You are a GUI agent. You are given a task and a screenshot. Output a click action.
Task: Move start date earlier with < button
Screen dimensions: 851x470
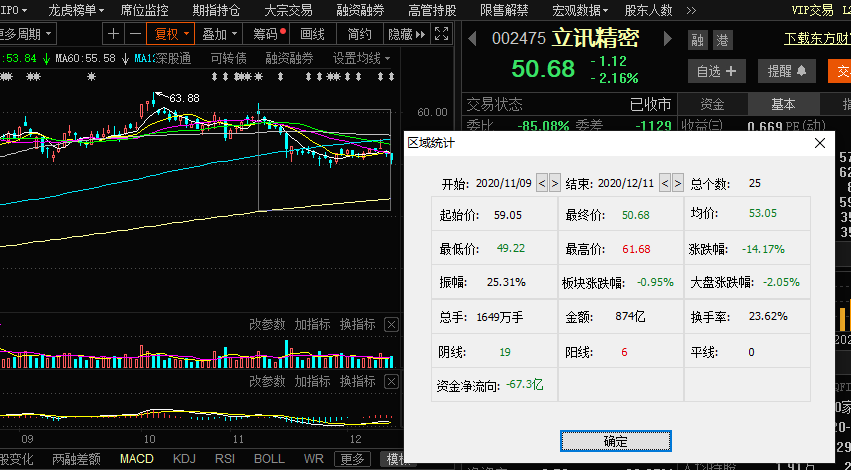tap(542, 183)
